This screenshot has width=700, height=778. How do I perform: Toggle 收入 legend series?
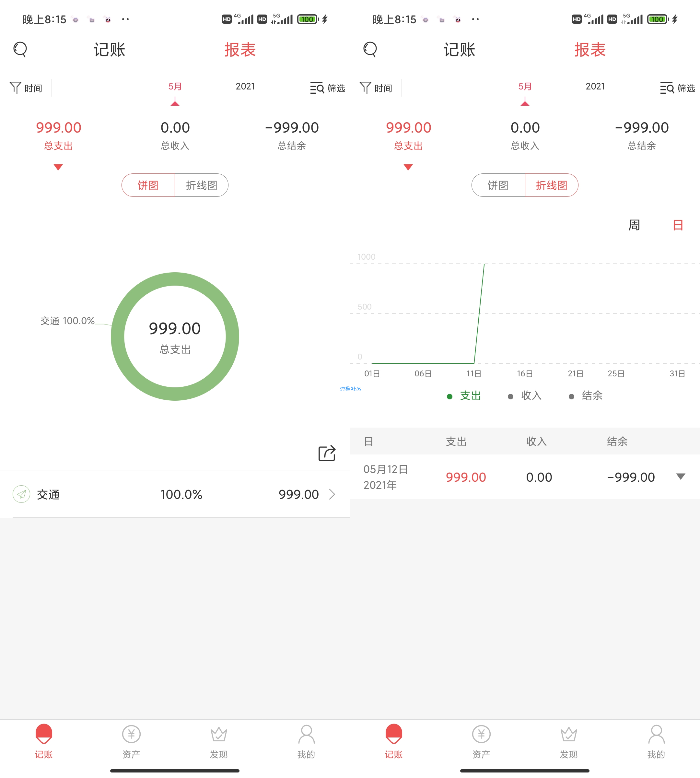[525, 395]
